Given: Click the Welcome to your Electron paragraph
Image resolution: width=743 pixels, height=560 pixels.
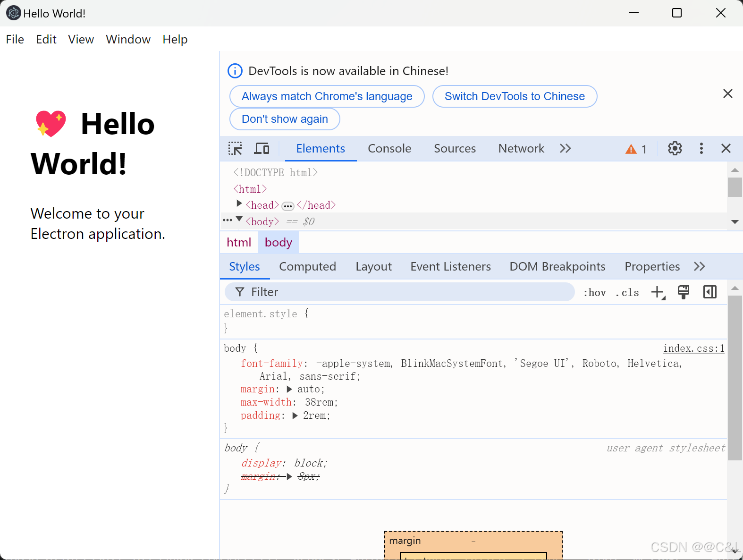Looking at the screenshot, I should (x=98, y=224).
